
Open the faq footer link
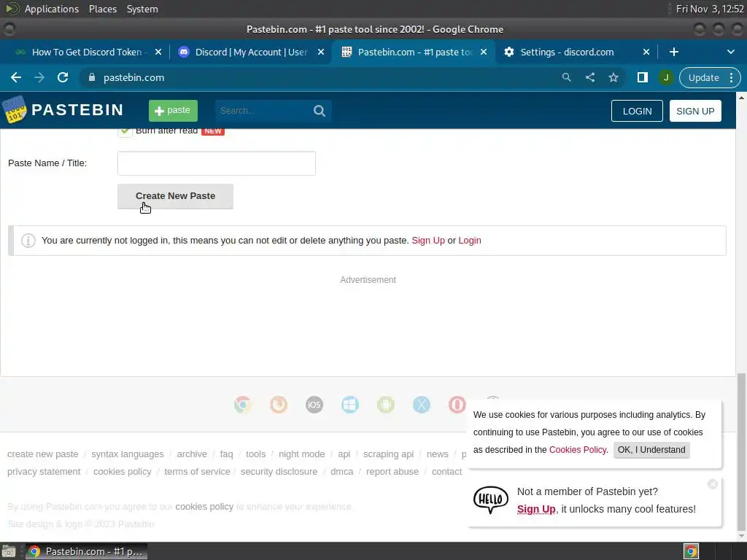(x=226, y=454)
